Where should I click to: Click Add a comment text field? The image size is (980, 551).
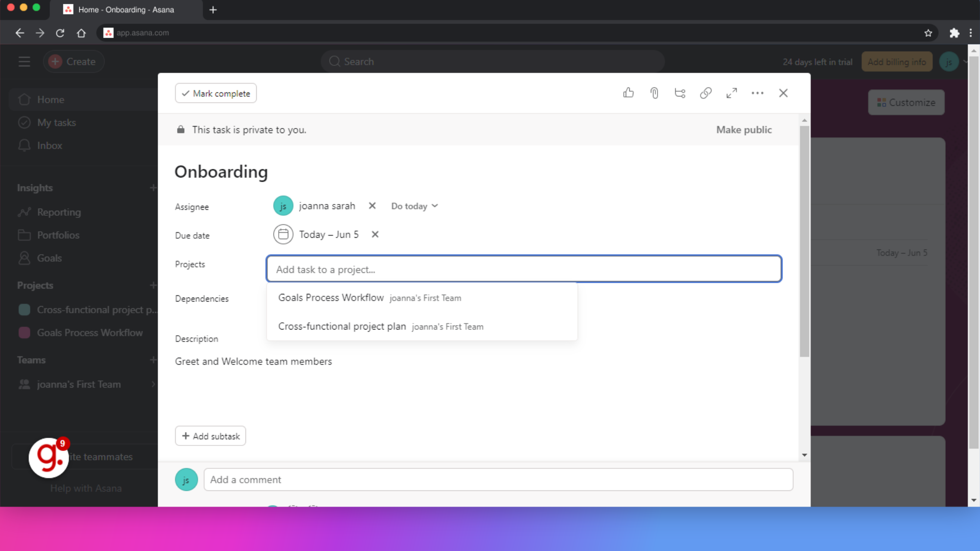point(499,480)
